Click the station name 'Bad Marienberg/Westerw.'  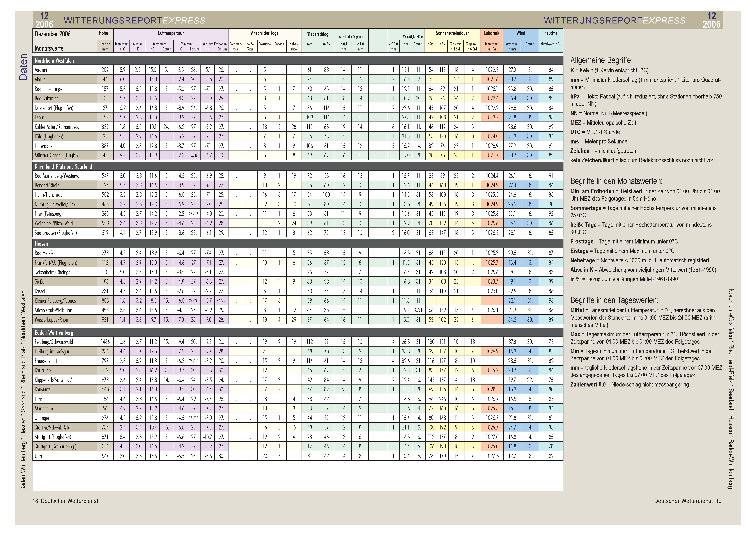tap(57, 176)
